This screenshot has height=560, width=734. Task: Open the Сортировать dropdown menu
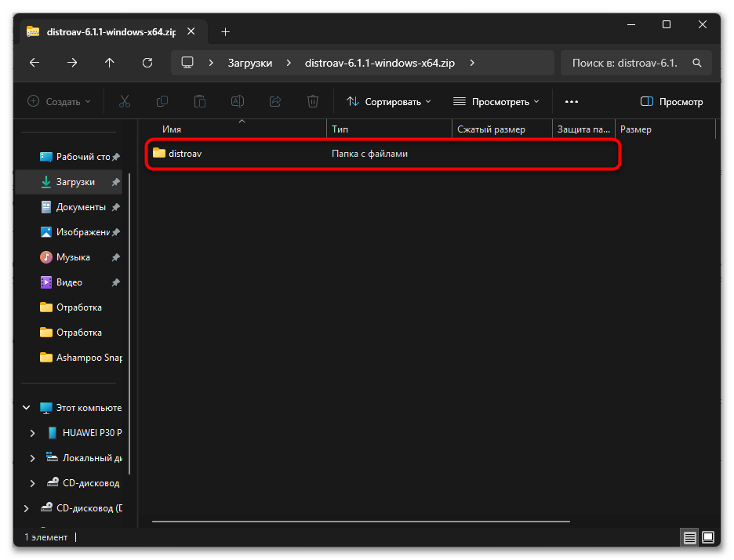(389, 101)
